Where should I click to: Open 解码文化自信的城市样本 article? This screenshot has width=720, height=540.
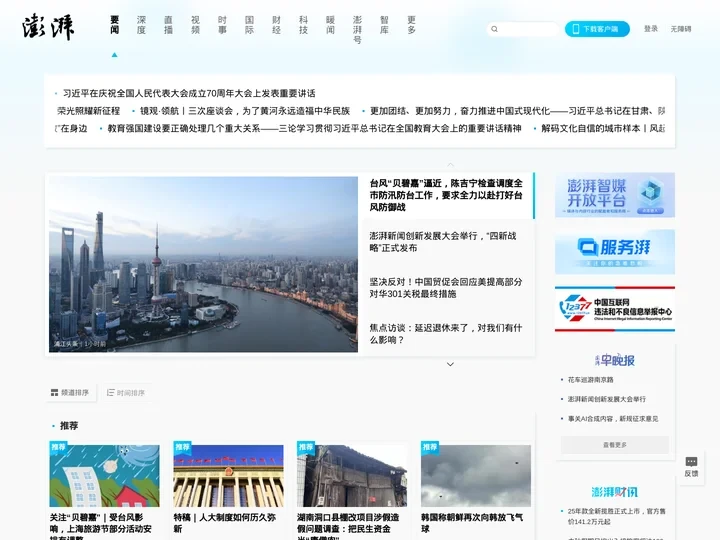pos(603,128)
